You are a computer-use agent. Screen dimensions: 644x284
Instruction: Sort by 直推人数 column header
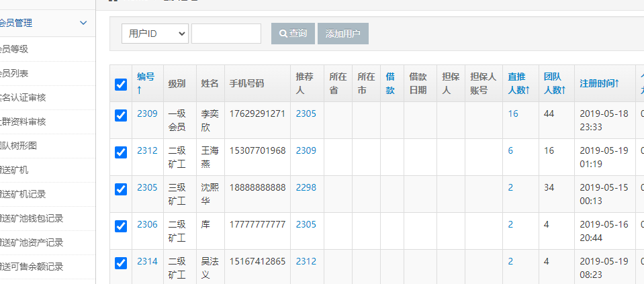click(x=518, y=83)
